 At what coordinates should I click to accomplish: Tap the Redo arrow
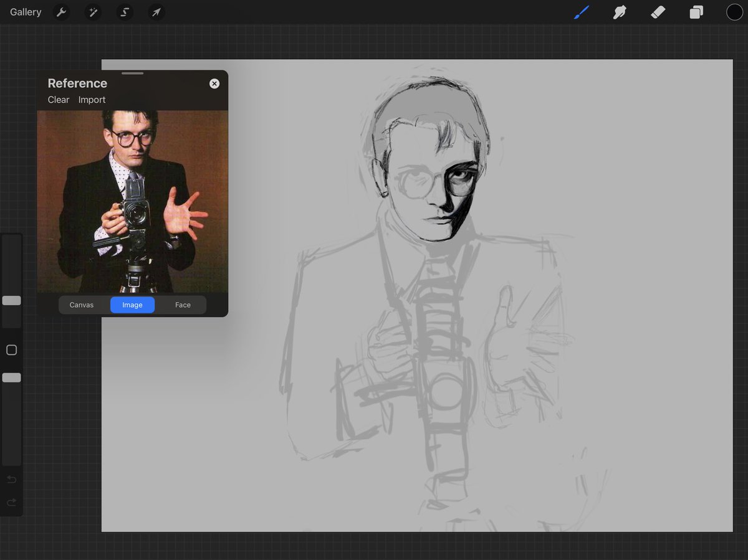(x=11, y=502)
